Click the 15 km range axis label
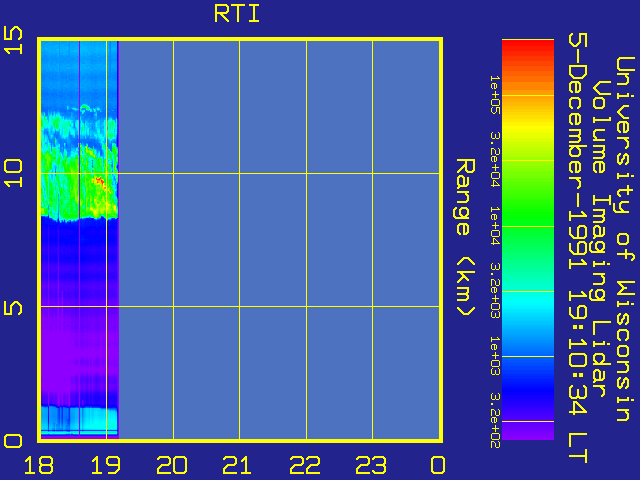 click(x=13, y=40)
